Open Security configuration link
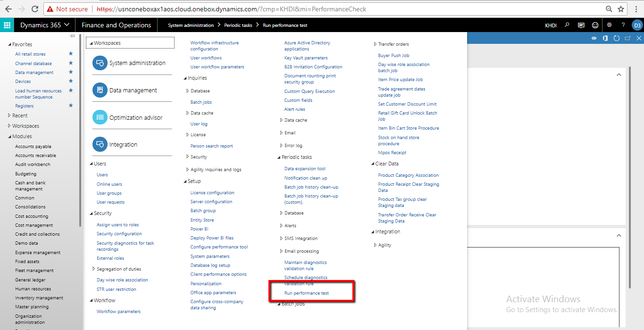 (119, 234)
